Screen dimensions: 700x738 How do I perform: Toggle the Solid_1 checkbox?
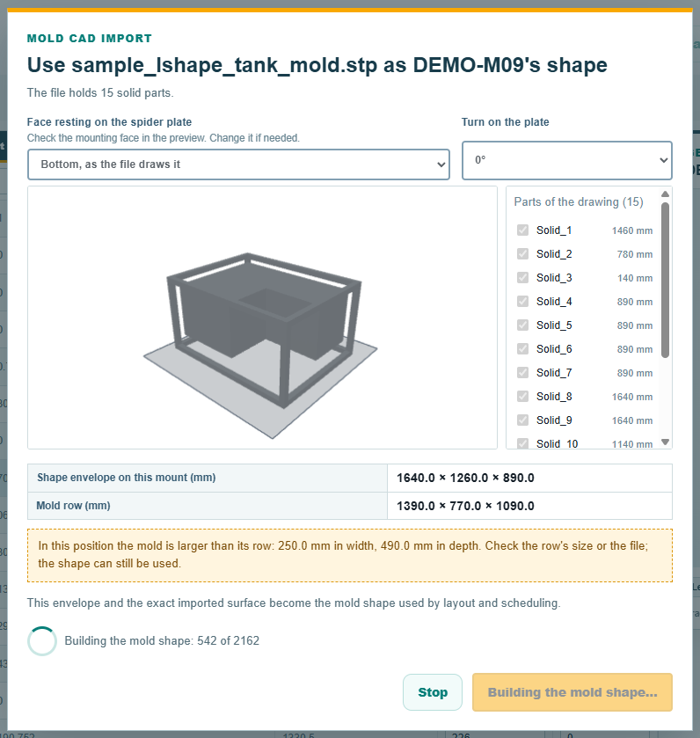522,230
